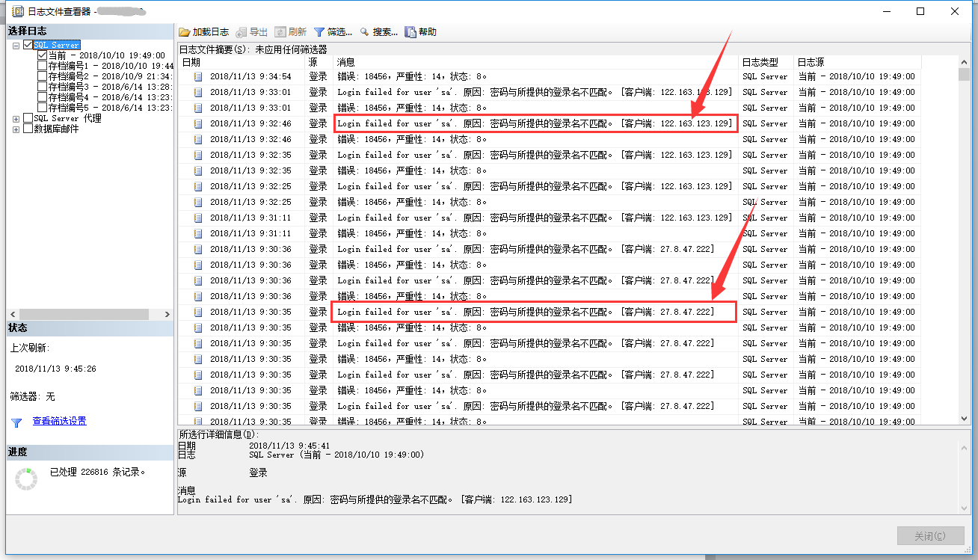
Task: Check the 数据库邮件 checkbox
Action: point(28,129)
